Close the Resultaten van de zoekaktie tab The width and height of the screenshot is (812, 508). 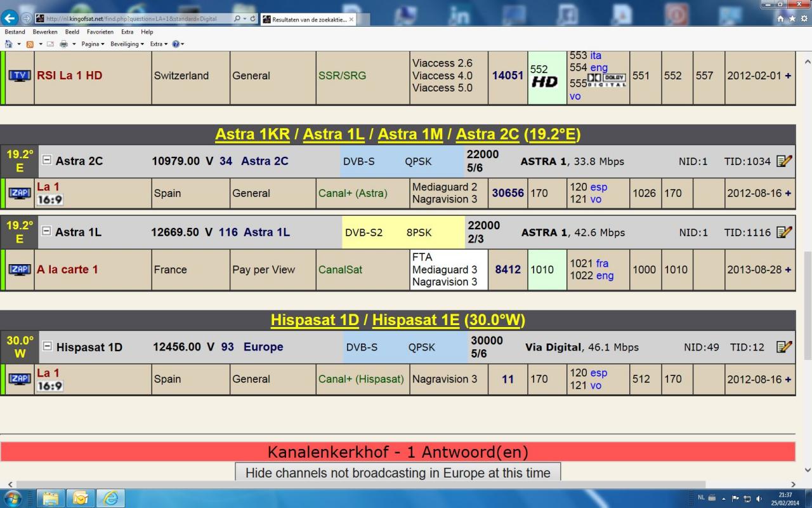click(351, 20)
